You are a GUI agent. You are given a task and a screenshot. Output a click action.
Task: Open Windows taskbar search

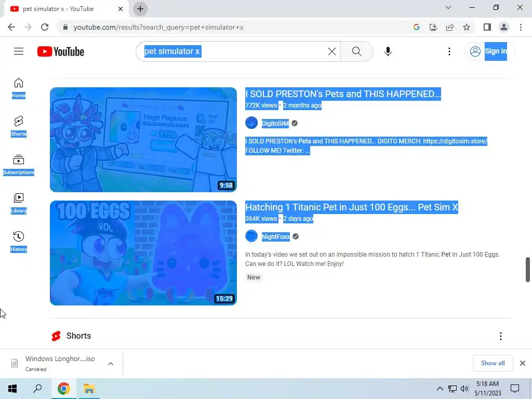pos(37,389)
